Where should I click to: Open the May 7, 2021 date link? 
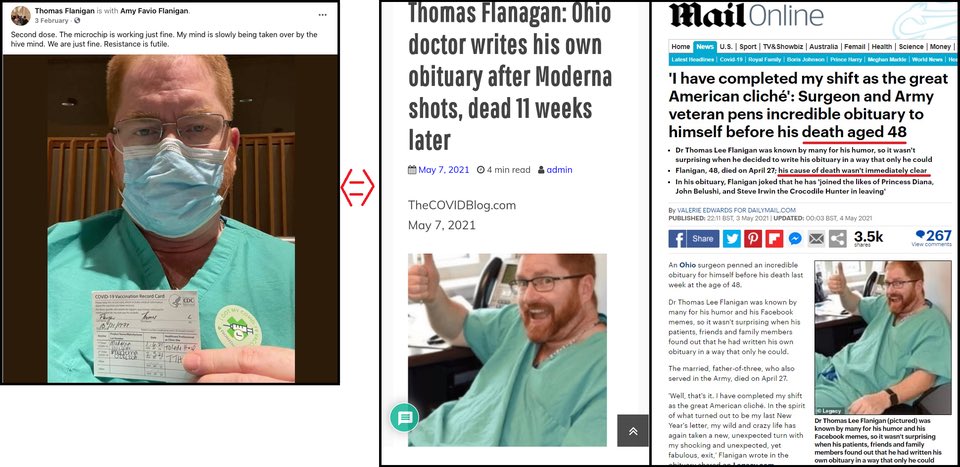tap(443, 170)
